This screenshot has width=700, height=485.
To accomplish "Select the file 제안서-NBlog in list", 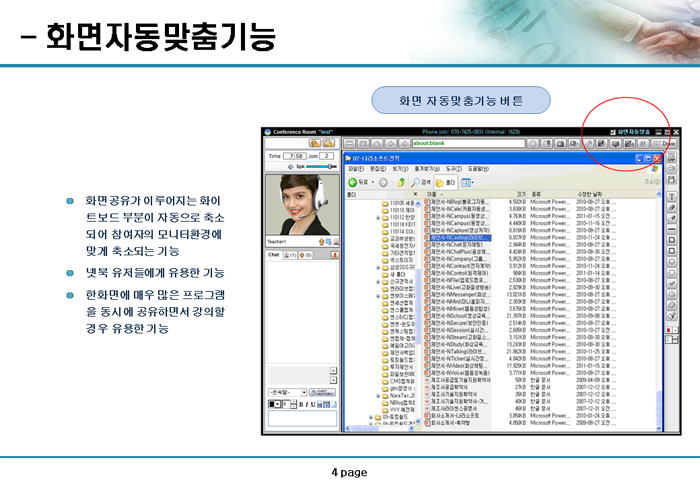I will coord(457,202).
